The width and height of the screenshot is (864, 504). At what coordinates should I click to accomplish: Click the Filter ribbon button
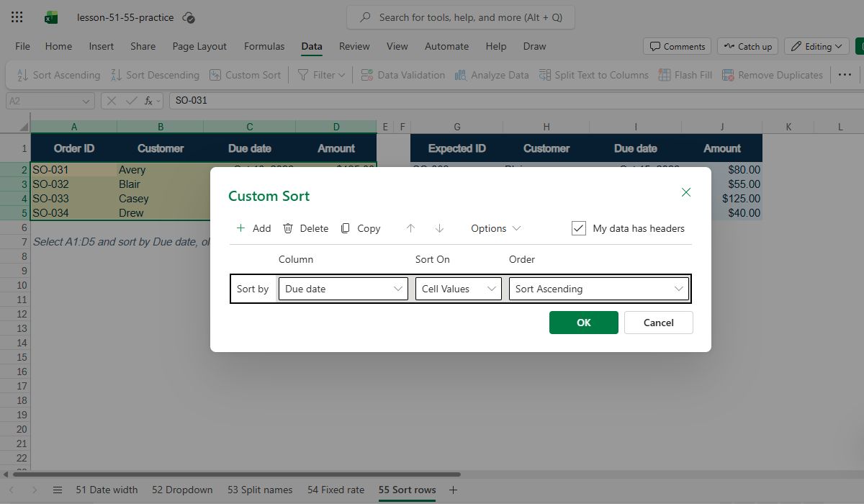tap(321, 75)
